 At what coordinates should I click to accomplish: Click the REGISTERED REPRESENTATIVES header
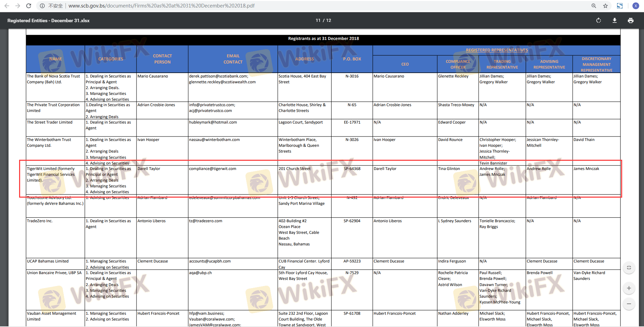(x=497, y=50)
